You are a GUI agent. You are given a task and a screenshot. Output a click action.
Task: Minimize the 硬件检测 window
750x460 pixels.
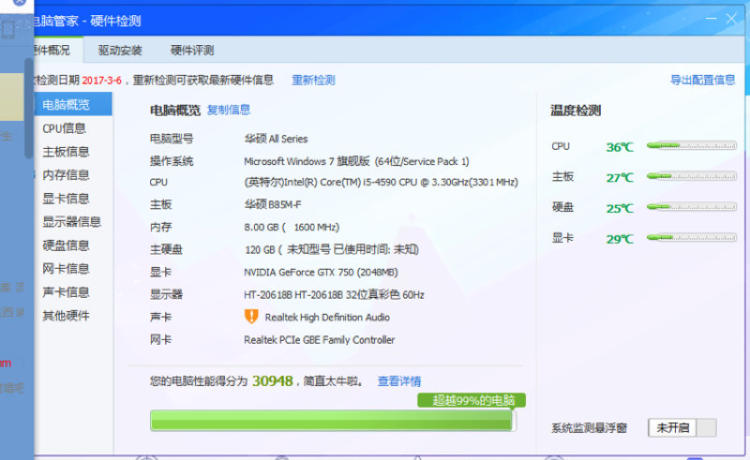coord(711,19)
